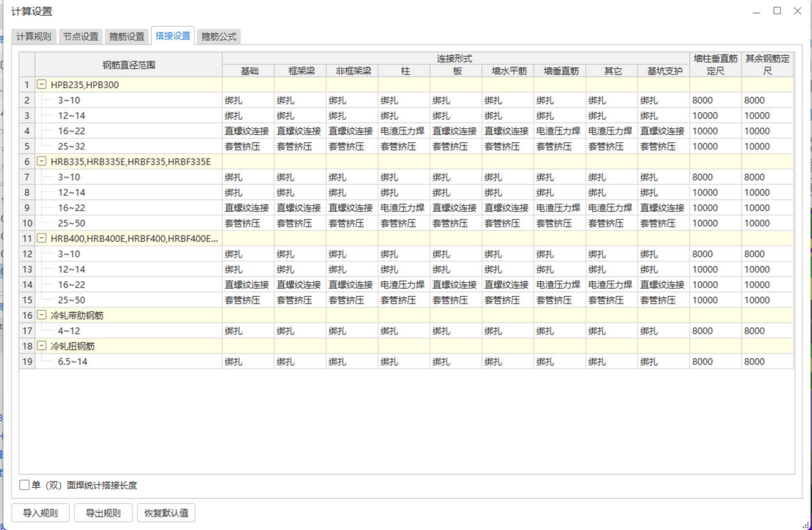812x530 pixels.
Task: Restore defaults with 恢复默认值
Action: click(x=166, y=513)
